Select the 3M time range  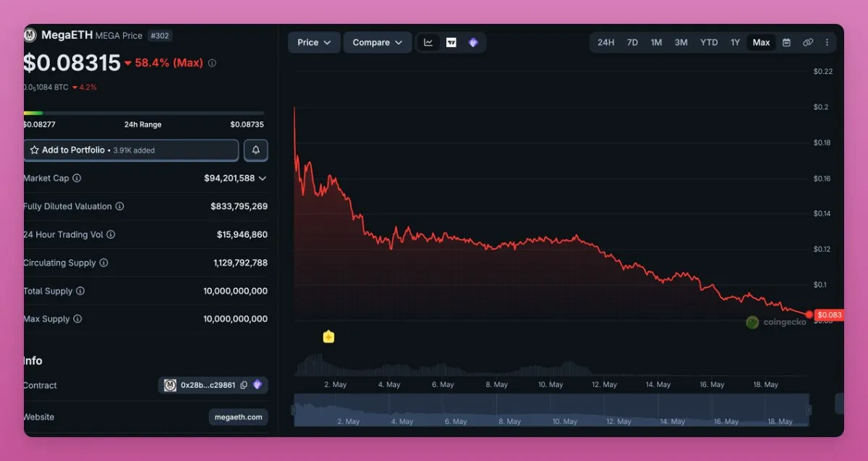[681, 43]
